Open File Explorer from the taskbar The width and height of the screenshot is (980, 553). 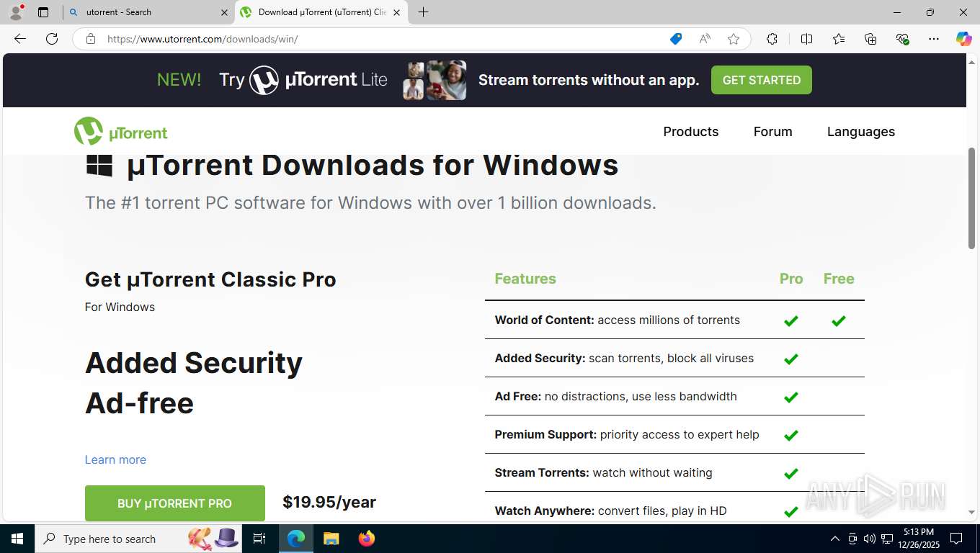331,539
